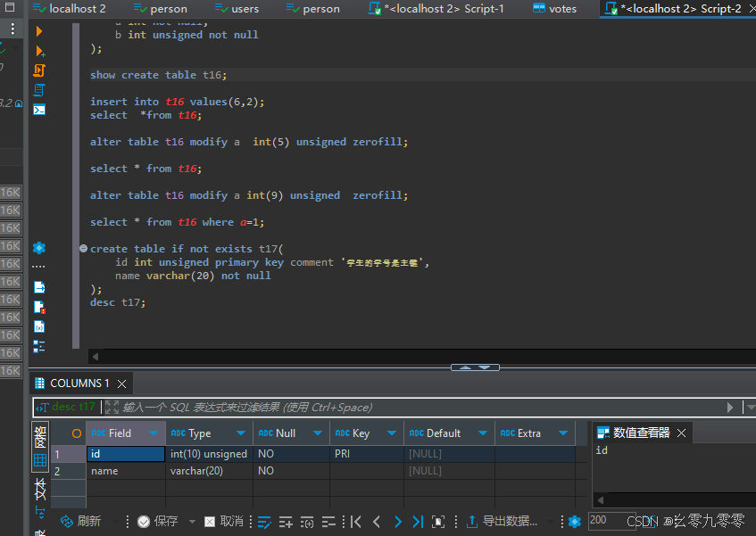Click the expand icon beside filter field
Viewport: 756px width, 536px height.
pyautogui.click(x=112, y=408)
